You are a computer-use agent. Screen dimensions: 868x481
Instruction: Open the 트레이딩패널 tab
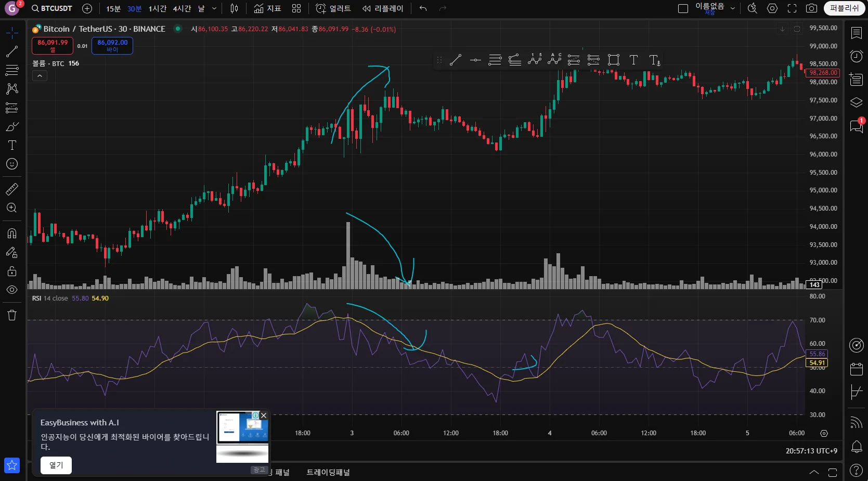click(328, 472)
